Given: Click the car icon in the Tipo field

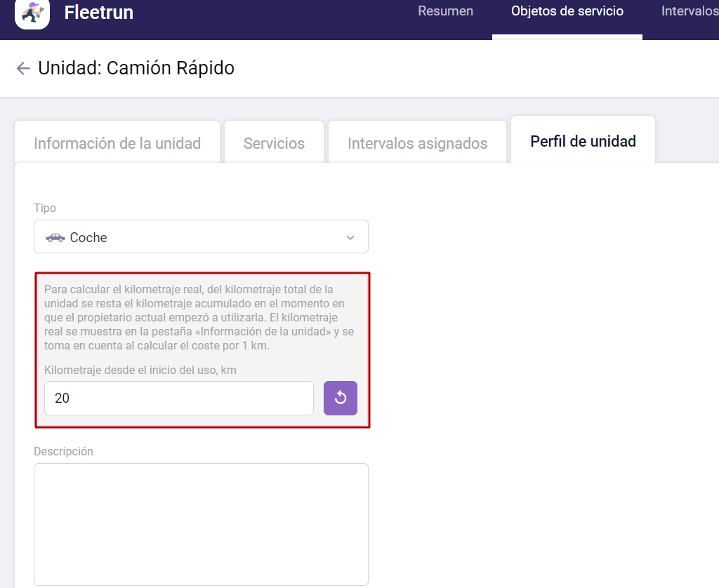Looking at the screenshot, I should tap(55, 238).
